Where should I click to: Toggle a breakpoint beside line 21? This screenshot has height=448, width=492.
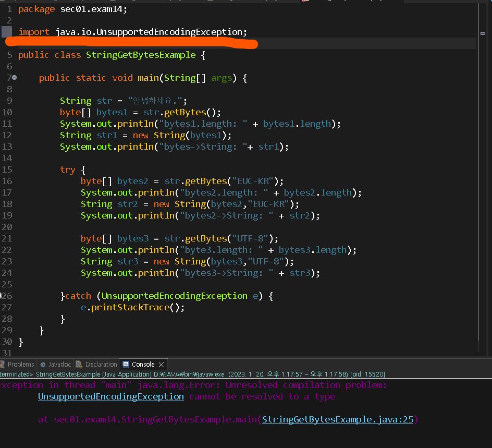[x=7, y=238]
